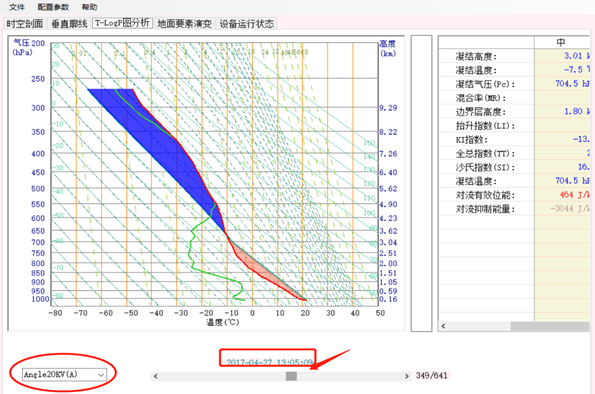Click the time slider right arrow
This screenshot has width=595, height=394.
tap(407, 376)
